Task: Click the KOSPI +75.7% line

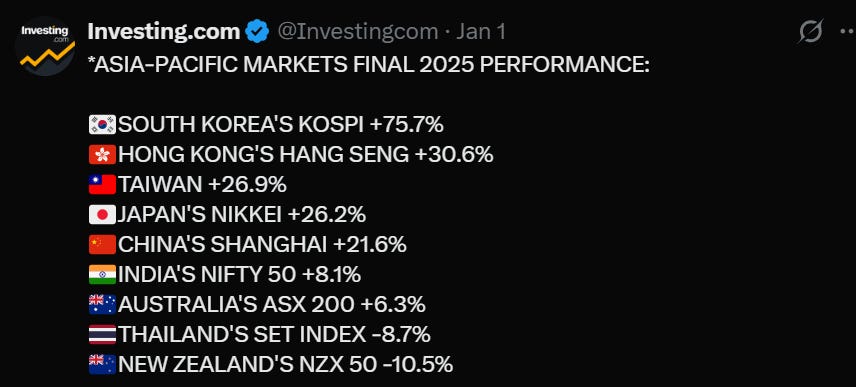Action: pos(266,124)
